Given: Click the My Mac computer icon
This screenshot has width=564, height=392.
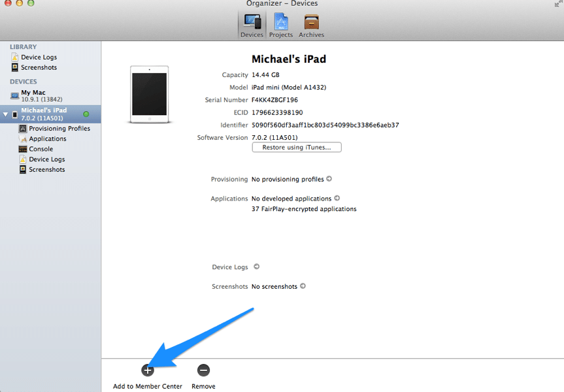Looking at the screenshot, I should pos(14,96).
